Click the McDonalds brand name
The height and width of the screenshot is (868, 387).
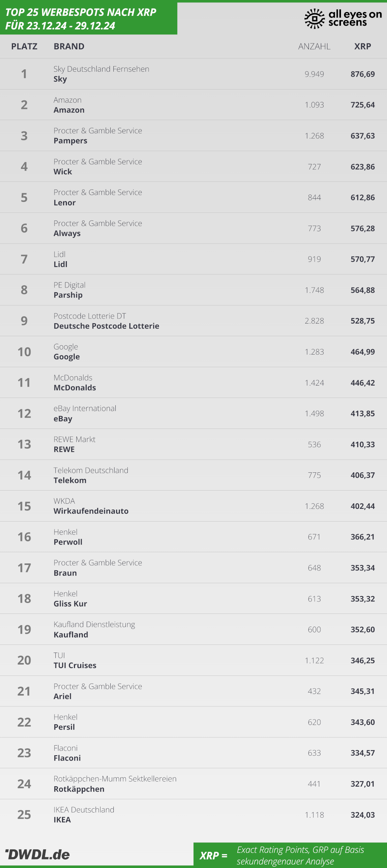75,387
